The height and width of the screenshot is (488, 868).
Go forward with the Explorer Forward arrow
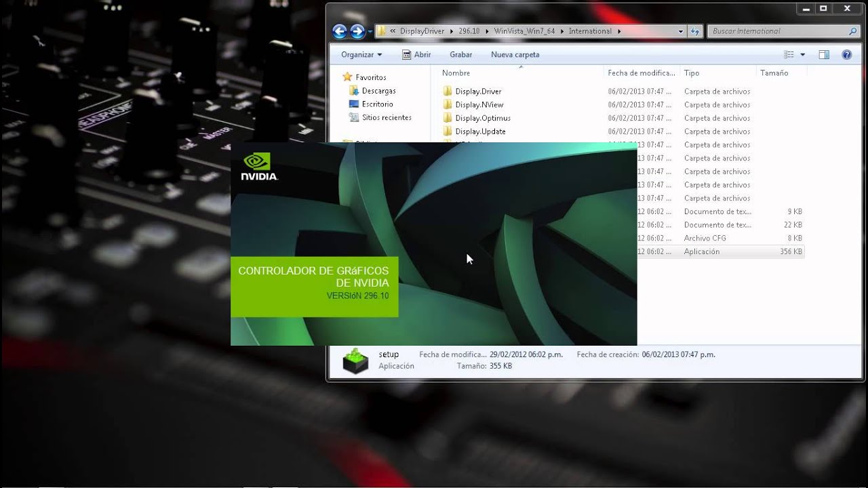[x=357, y=31]
